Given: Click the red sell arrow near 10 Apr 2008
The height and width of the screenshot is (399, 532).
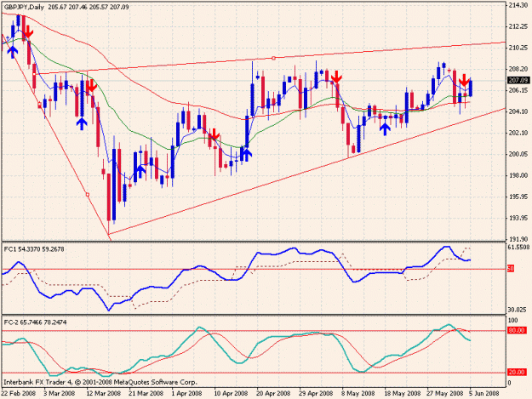Looking at the screenshot, I should coord(214,134).
